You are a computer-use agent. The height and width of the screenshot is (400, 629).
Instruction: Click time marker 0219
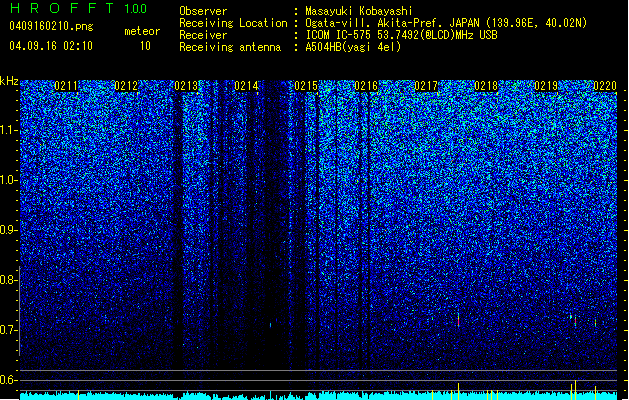(x=546, y=86)
